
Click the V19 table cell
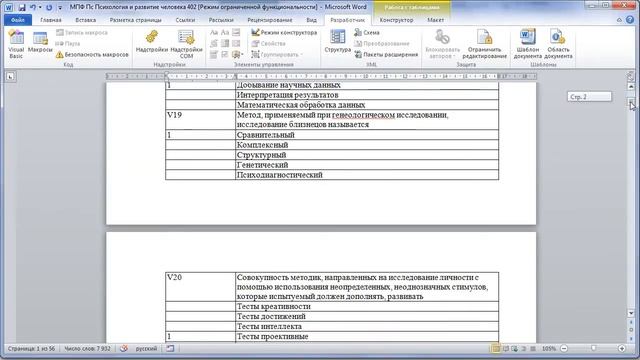[200, 120]
